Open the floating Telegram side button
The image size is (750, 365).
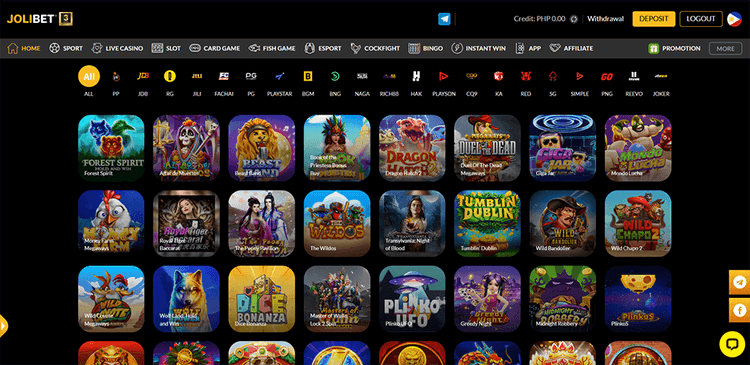[739, 282]
